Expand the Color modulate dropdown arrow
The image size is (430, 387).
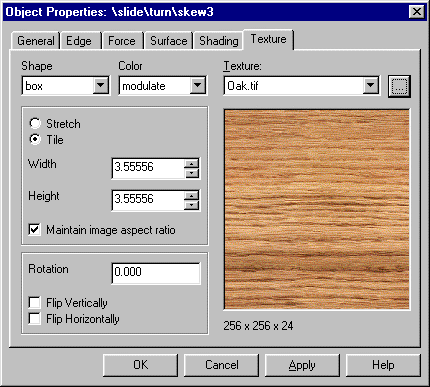point(197,86)
